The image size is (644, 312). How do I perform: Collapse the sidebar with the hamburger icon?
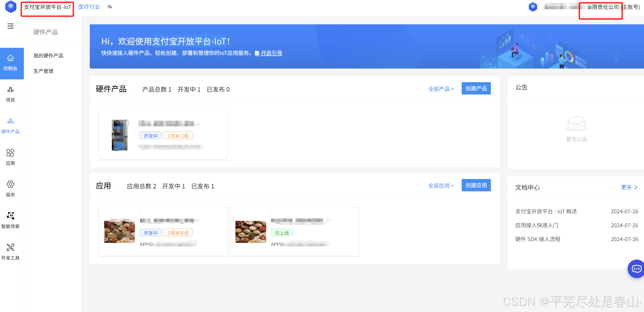(x=11, y=26)
